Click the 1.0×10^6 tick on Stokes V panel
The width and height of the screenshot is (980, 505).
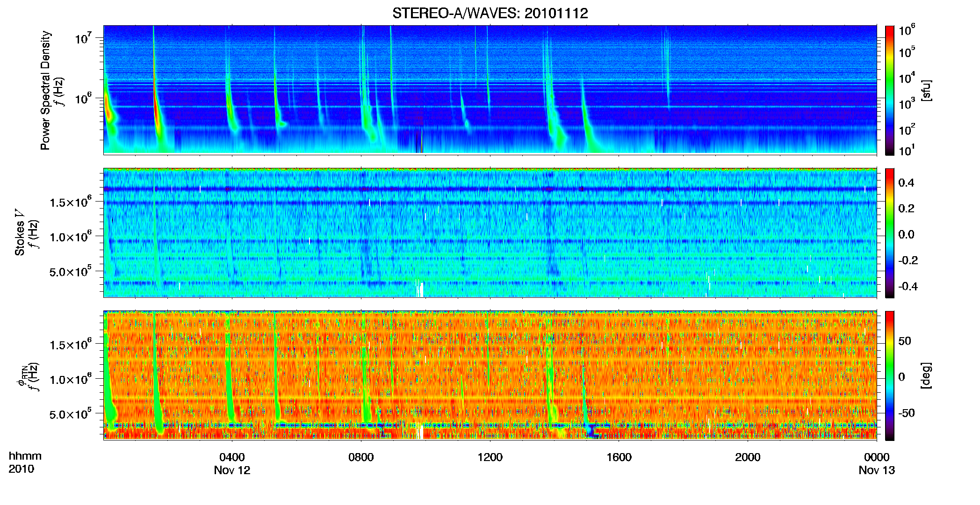pyautogui.click(x=71, y=236)
